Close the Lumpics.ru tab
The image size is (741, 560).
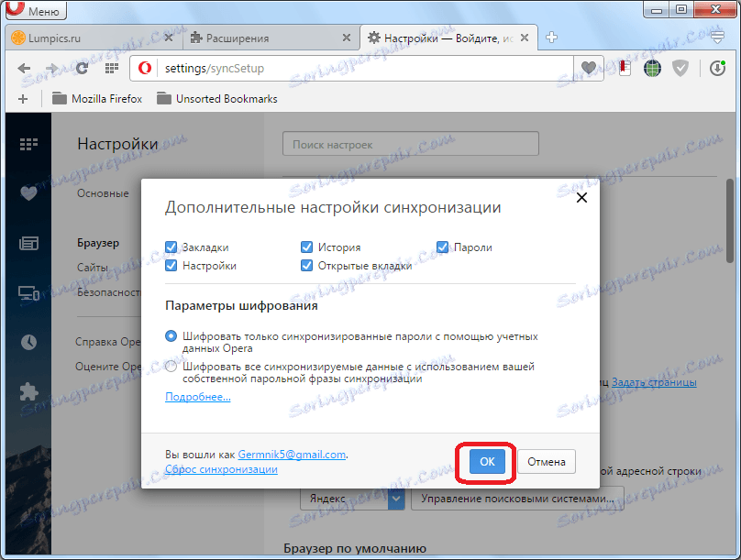tap(168, 38)
